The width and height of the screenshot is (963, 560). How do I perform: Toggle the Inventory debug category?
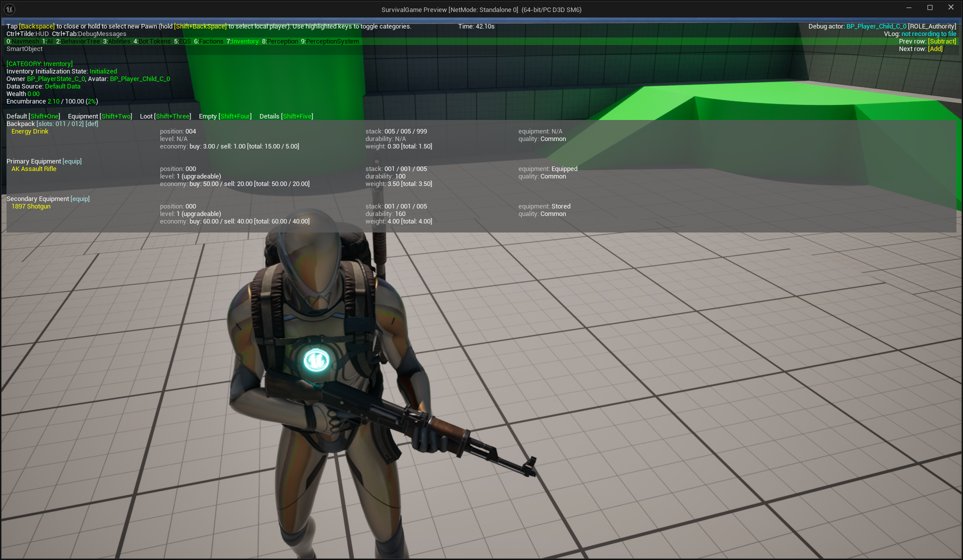242,41
